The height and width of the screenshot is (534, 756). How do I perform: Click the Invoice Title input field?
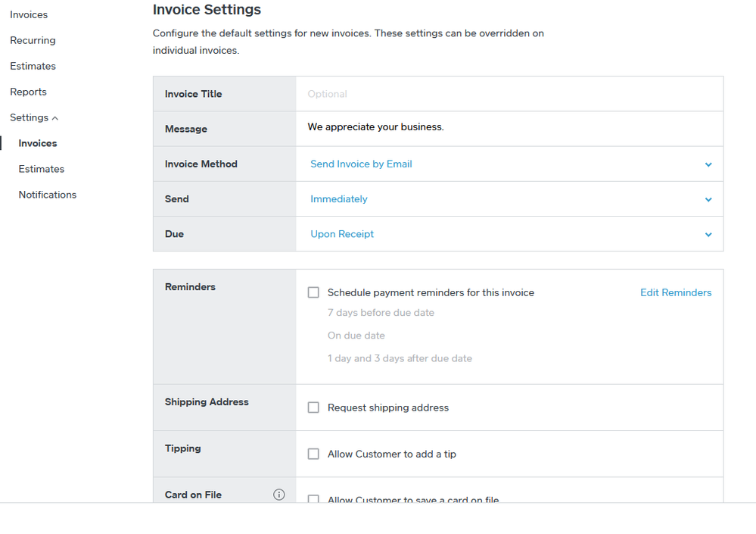(509, 94)
